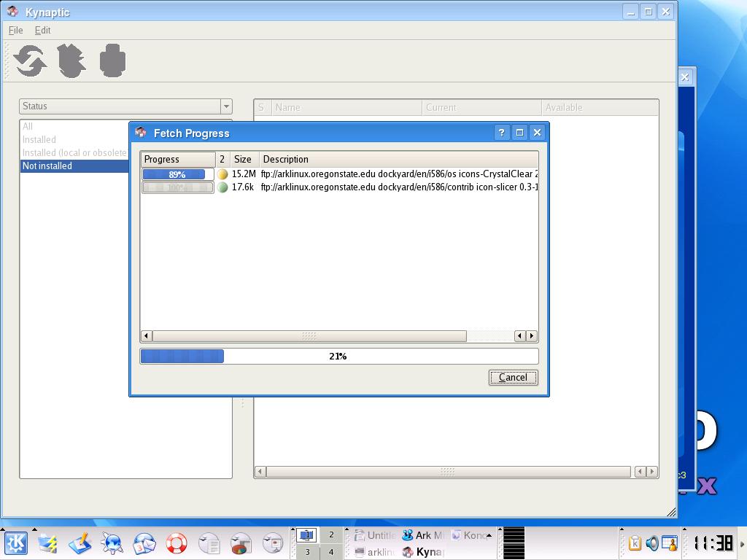Click the 89% progress bar for icons-CrystalClear
This screenshot has width=747, height=560.
178,174
